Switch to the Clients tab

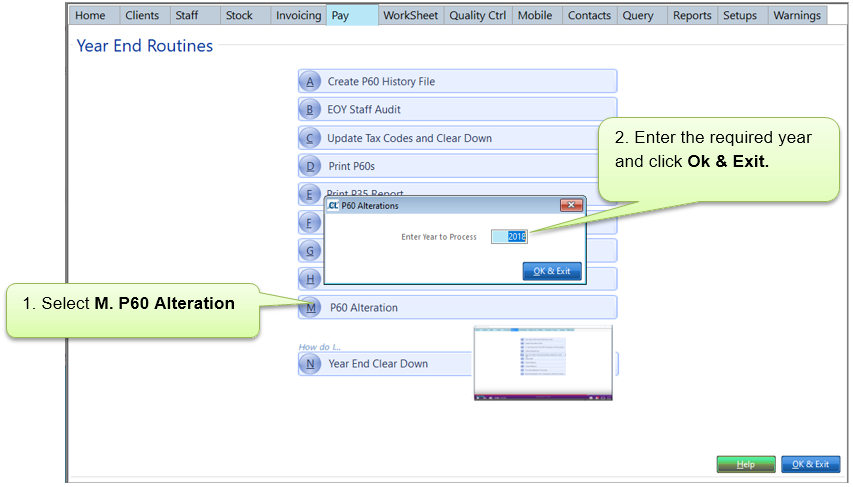[x=142, y=15]
